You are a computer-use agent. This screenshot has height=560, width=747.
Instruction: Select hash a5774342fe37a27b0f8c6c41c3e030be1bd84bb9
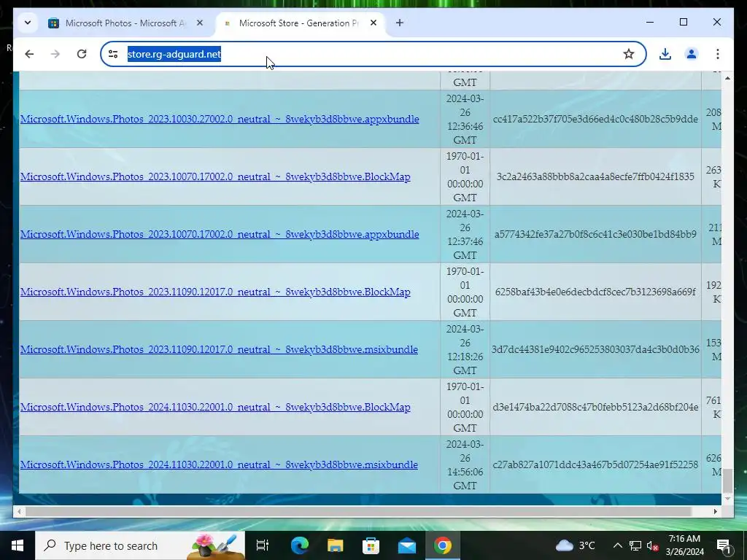[x=595, y=234]
